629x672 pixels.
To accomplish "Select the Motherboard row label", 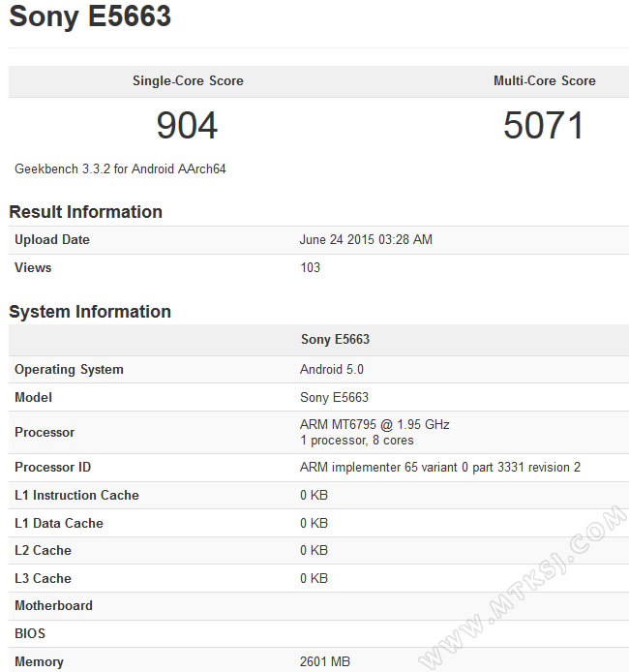I will [53, 606].
